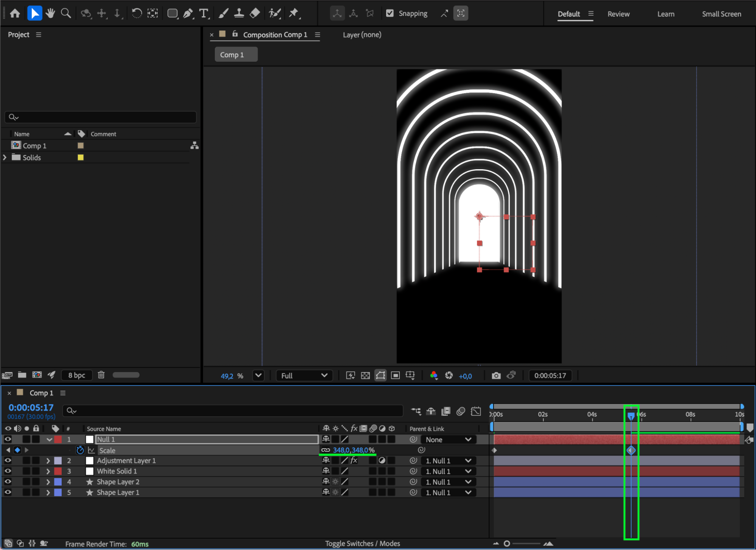Viewport: 756px width, 550px height.
Task: Select the Hand tool
Action: pos(50,14)
